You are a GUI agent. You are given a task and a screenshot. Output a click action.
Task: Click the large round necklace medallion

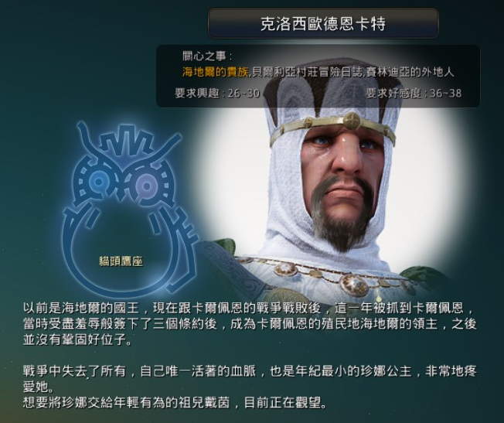click(355, 284)
